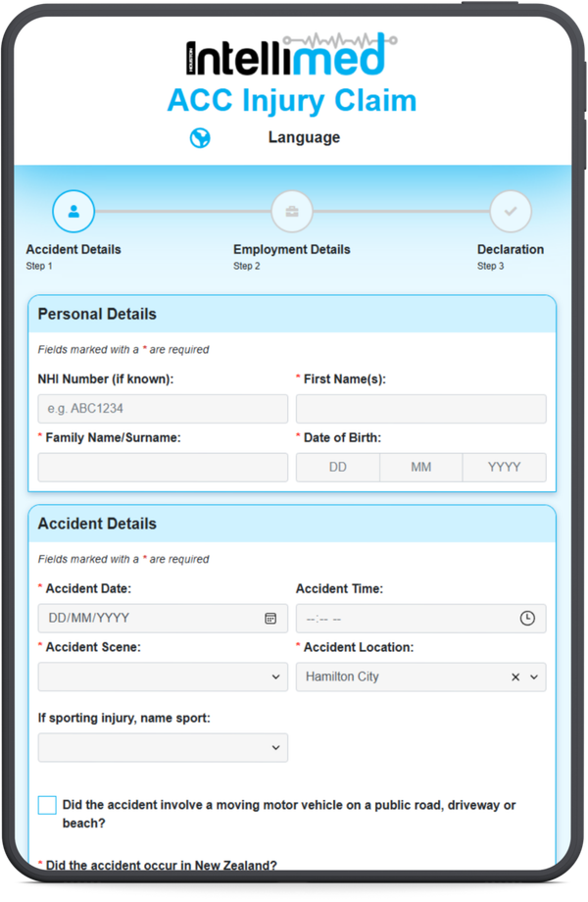Click the Personal Details section header
Viewport: 588px width, 902px height.
point(292,314)
